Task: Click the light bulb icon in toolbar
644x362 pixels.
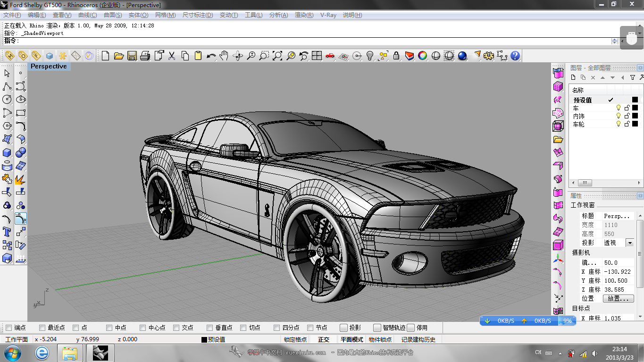Action: (370, 56)
